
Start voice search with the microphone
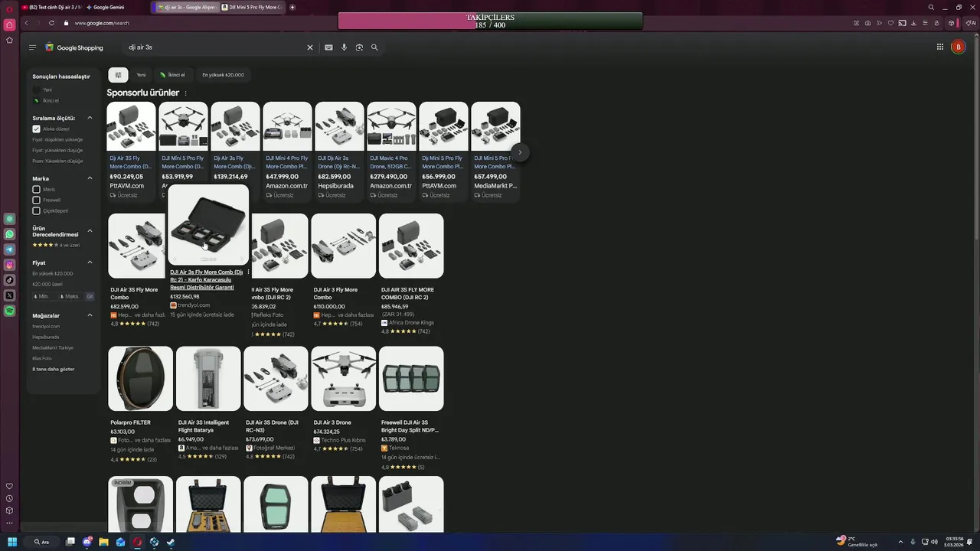click(x=344, y=47)
